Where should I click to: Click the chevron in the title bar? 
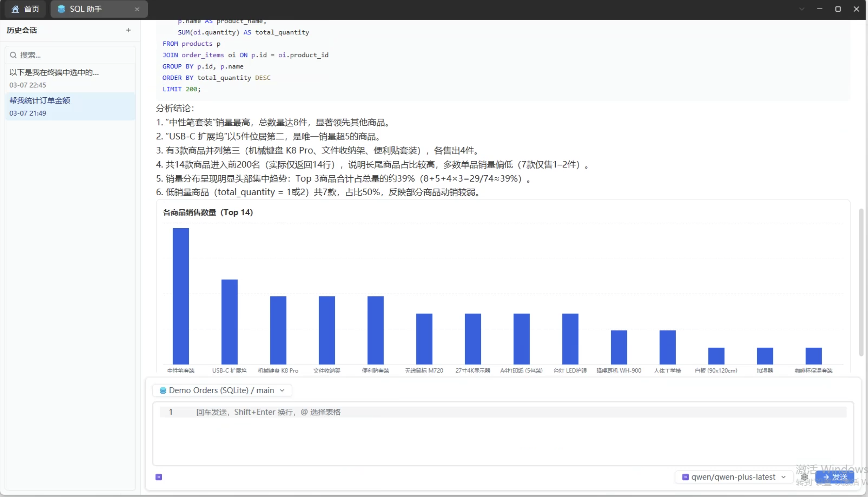point(802,9)
